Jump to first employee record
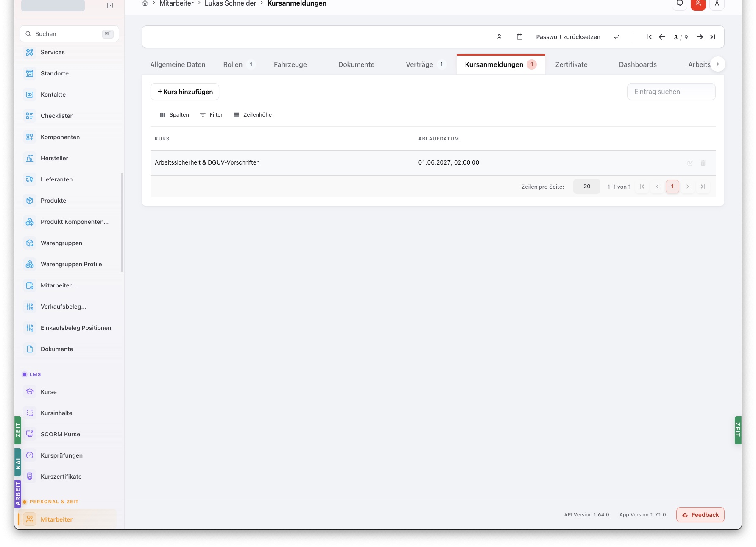 [649, 37]
